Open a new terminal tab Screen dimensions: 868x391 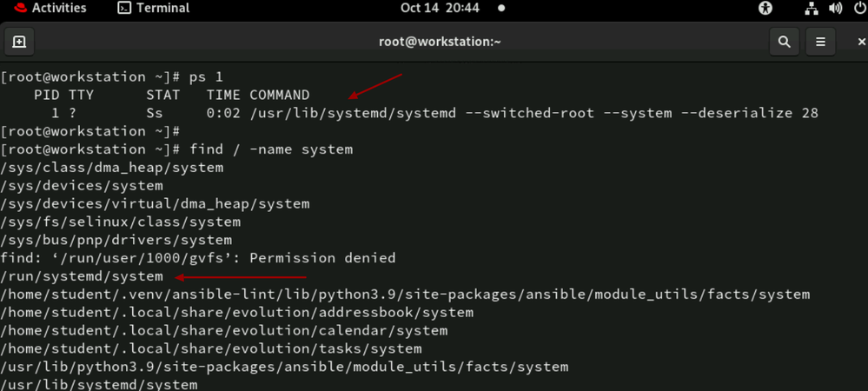point(19,42)
